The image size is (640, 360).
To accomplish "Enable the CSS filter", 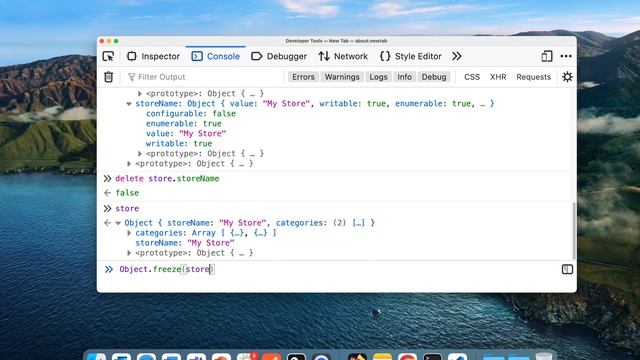I will (472, 77).
